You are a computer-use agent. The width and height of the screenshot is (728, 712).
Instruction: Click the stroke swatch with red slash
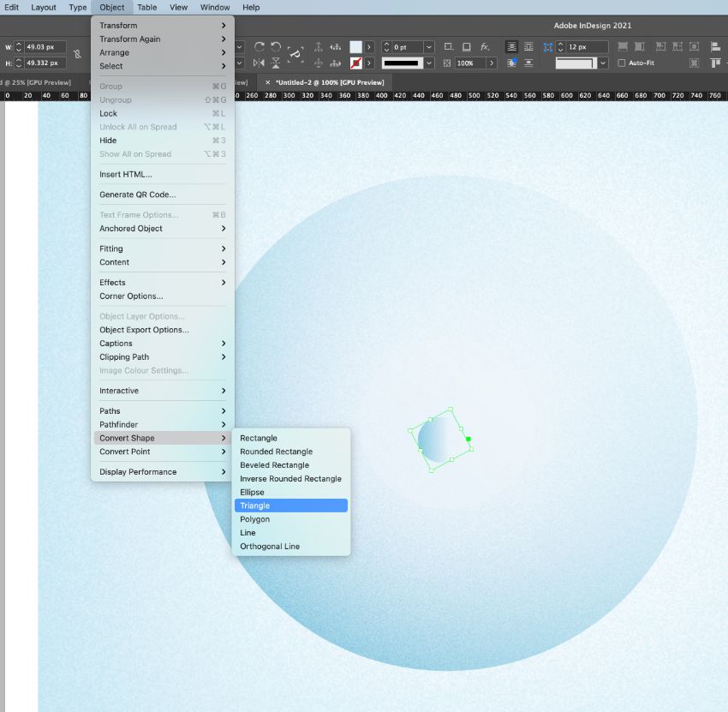tap(355, 63)
